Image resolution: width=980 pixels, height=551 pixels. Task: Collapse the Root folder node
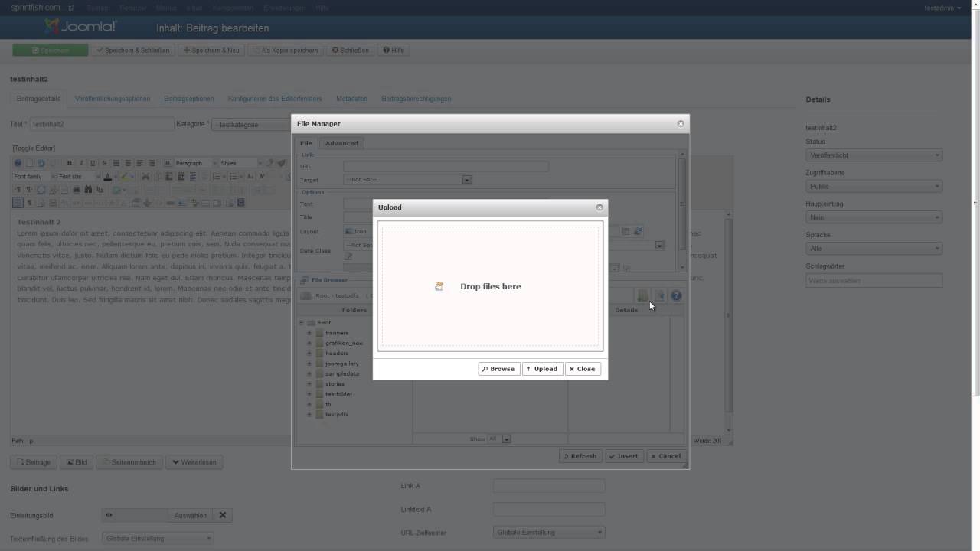(x=302, y=323)
